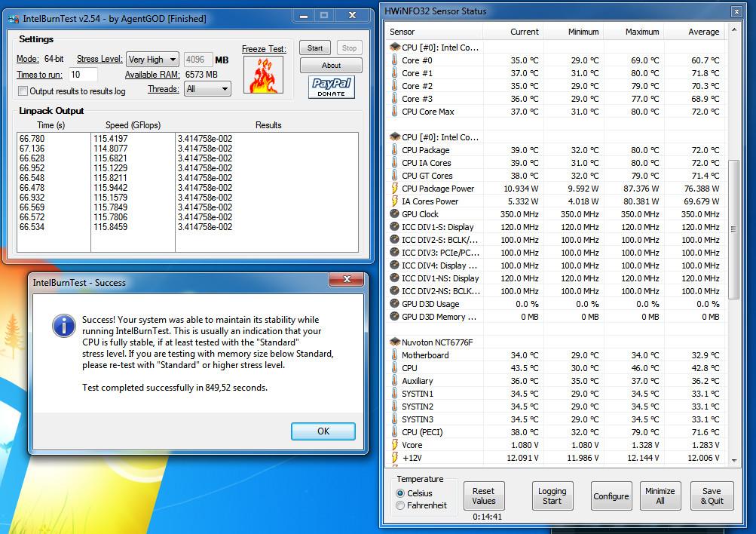
Task: Click the Minimize All button
Action: (x=660, y=496)
